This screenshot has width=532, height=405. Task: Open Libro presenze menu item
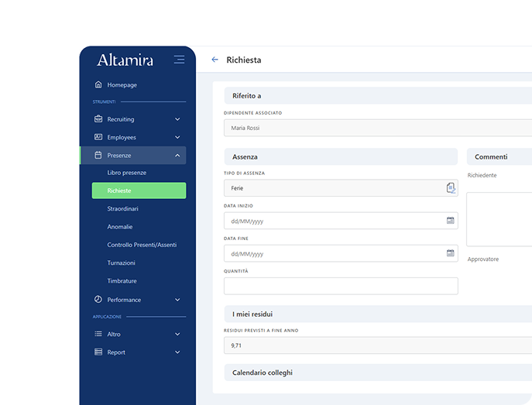click(126, 173)
